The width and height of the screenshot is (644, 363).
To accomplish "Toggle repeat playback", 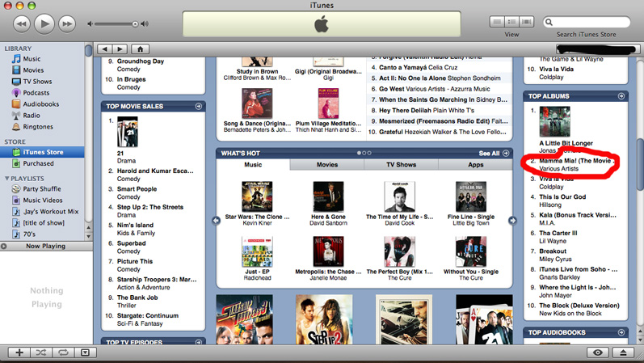I will (63, 352).
